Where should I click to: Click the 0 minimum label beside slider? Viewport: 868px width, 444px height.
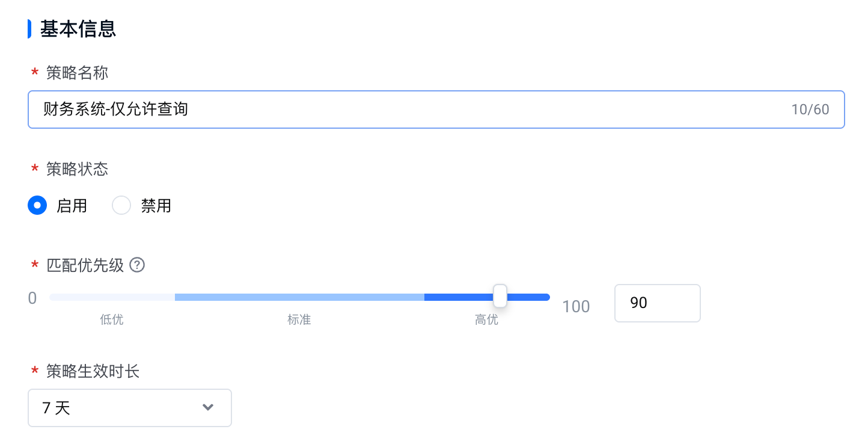(32, 298)
